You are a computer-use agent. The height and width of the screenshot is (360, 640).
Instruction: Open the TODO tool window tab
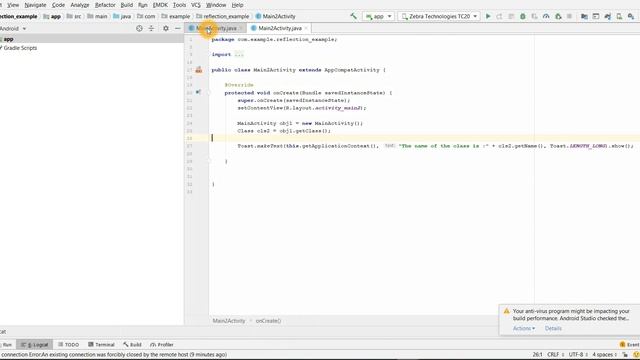[69, 344]
